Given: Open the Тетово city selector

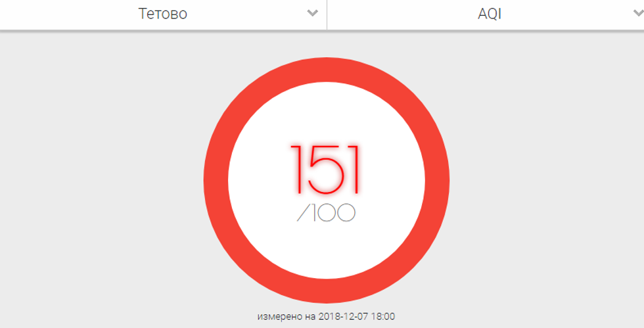Looking at the screenshot, I should click(163, 14).
